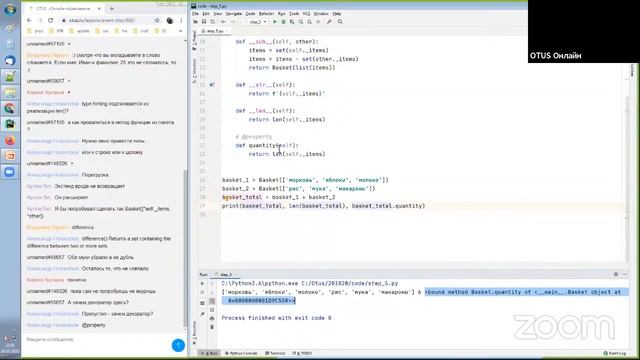Click Chrome icon in Windows taskbar

click(10, 108)
